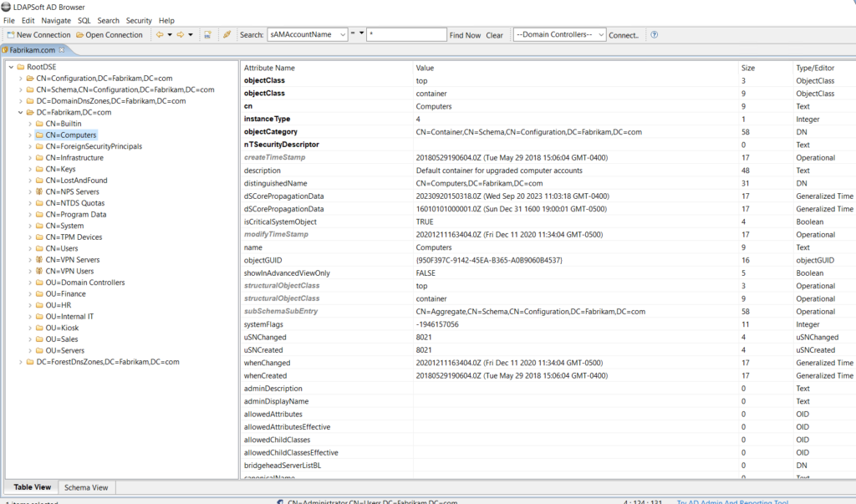Viewport: 856px width, 504px height.
Task: Select CN=System in the tree
Action: [x=64, y=226]
